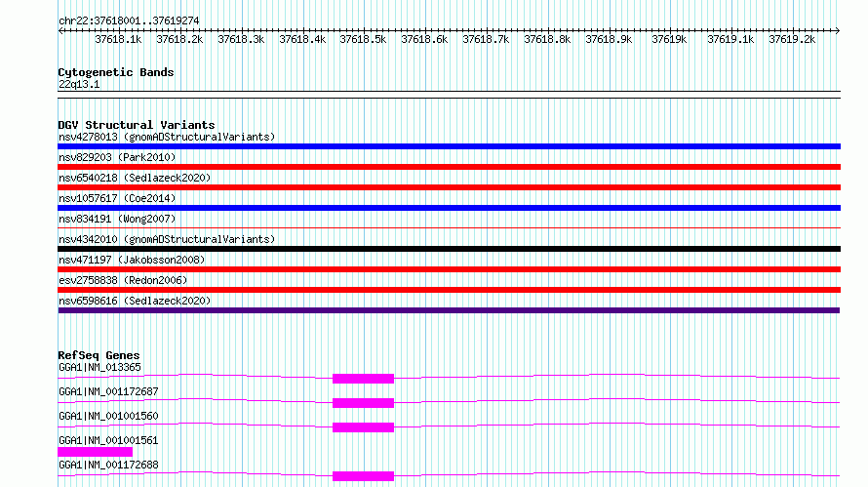Click the black bar under nsv4342010
Screen dimensions: 868x487
coord(449,249)
